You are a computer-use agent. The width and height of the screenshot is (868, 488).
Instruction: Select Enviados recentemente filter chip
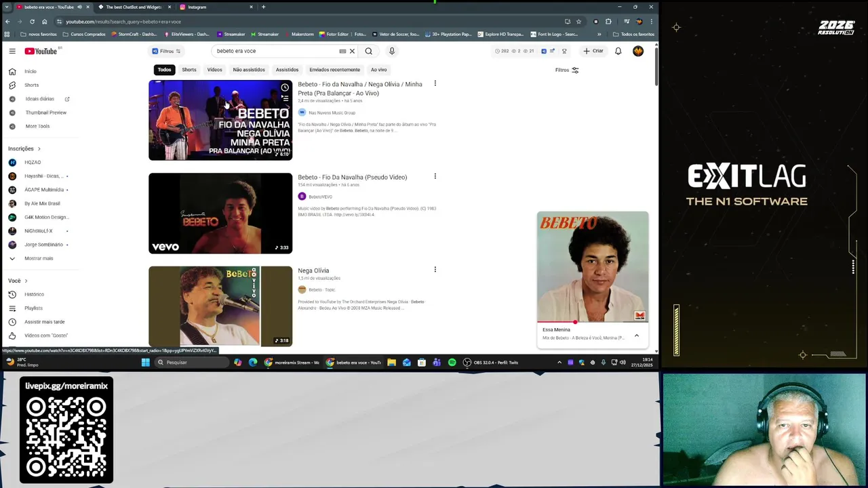click(334, 70)
